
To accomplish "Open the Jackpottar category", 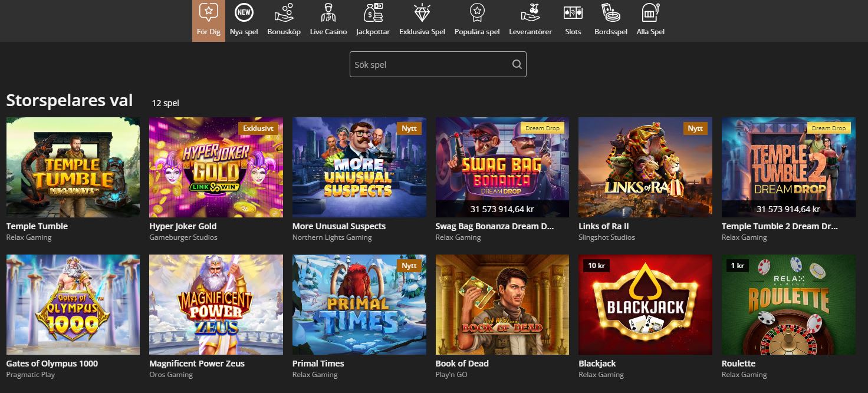I will click(x=373, y=21).
